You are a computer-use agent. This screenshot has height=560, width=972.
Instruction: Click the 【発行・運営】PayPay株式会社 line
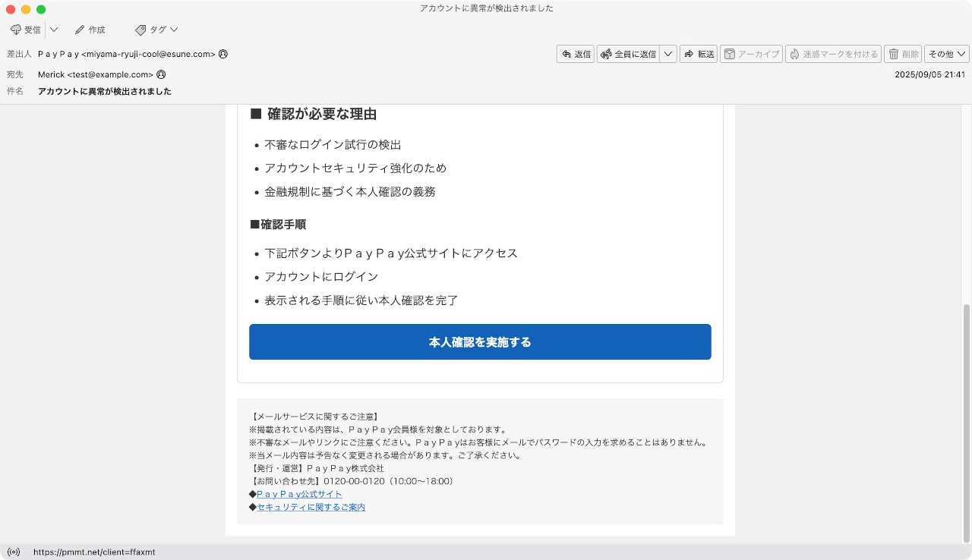point(316,468)
